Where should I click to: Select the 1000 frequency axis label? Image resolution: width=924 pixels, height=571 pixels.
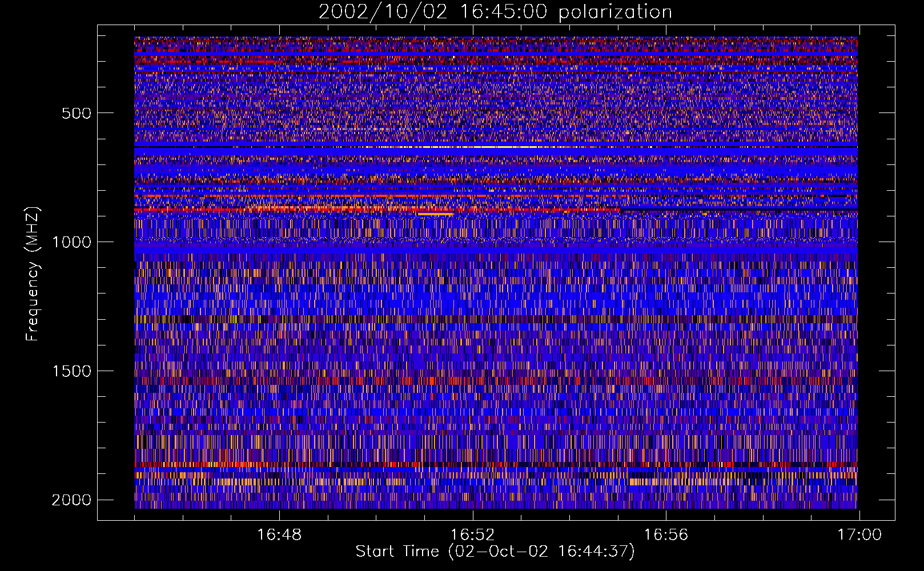[71, 242]
